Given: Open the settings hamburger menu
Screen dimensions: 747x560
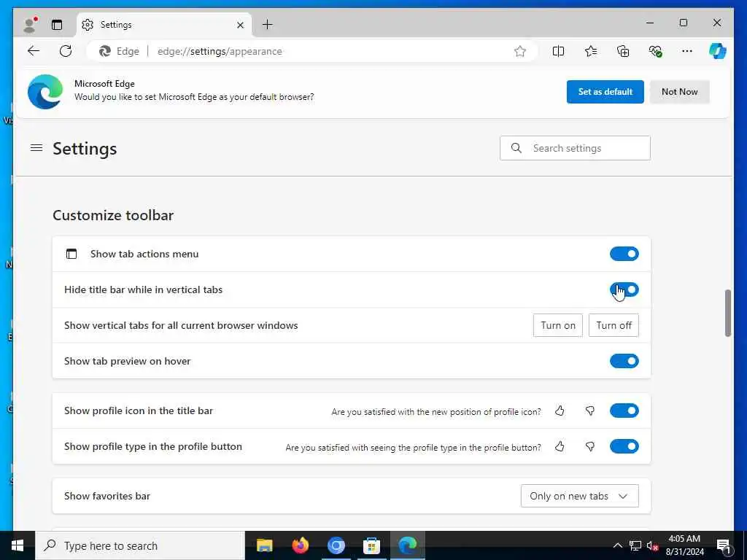Looking at the screenshot, I should tap(36, 148).
